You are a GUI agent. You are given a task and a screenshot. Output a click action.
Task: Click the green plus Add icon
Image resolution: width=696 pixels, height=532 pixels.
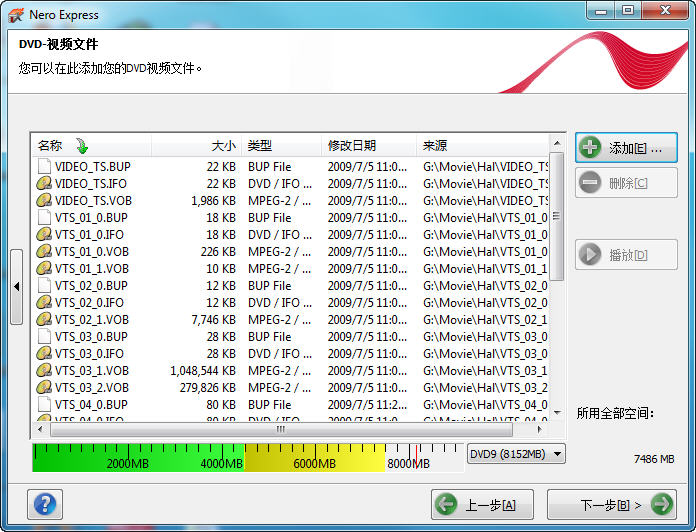pos(590,147)
